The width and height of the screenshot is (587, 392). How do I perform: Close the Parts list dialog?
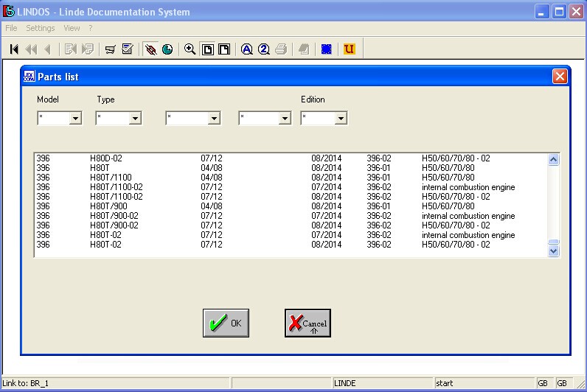click(560, 77)
